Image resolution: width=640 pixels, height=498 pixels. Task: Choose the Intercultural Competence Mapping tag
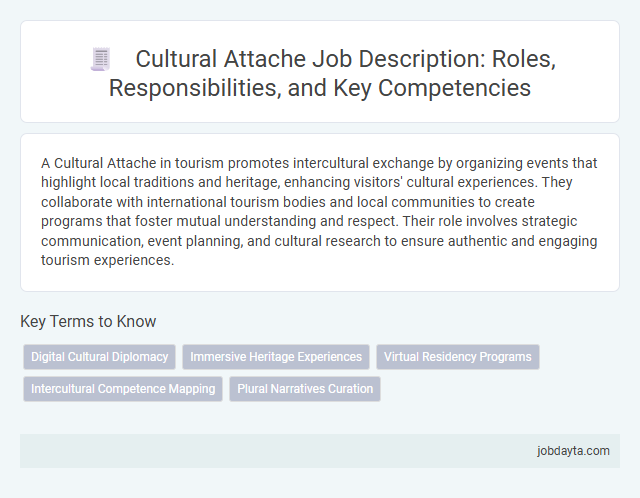(123, 389)
